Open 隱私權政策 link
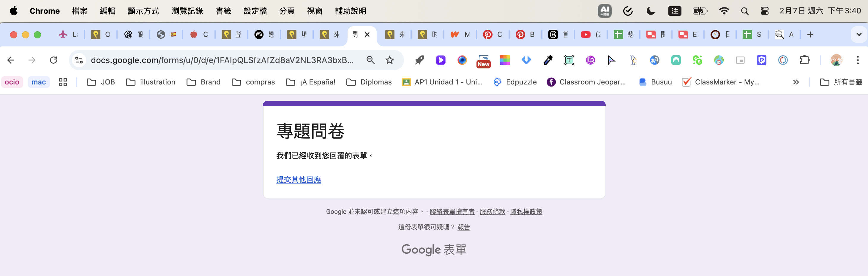 click(x=526, y=211)
